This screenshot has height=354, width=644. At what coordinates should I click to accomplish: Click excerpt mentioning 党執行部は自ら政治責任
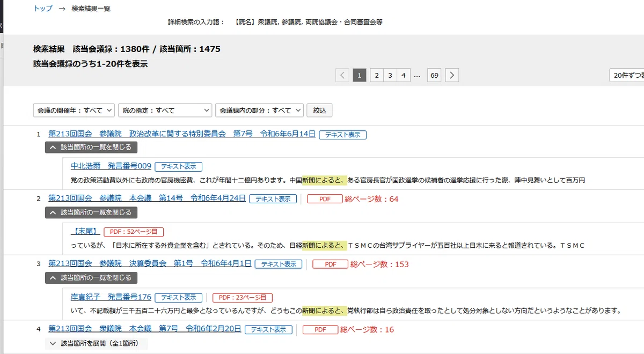(x=346, y=311)
